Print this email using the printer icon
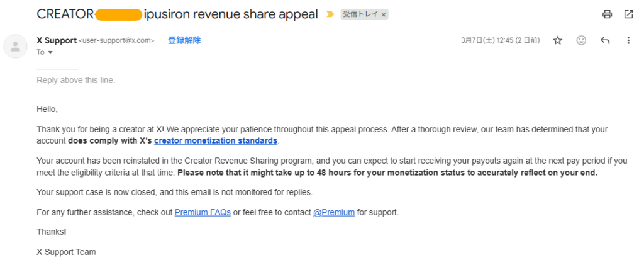644x272 pixels. point(607,14)
